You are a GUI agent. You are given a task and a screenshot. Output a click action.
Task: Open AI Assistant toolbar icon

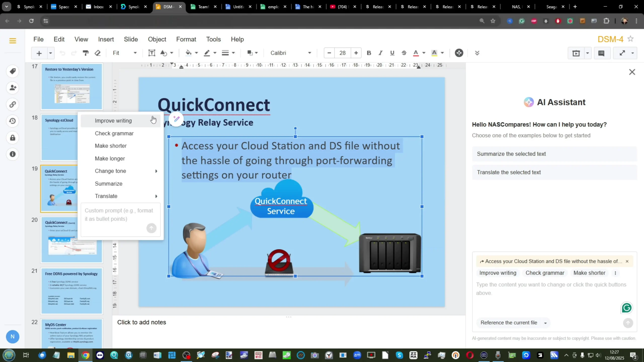point(459,53)
